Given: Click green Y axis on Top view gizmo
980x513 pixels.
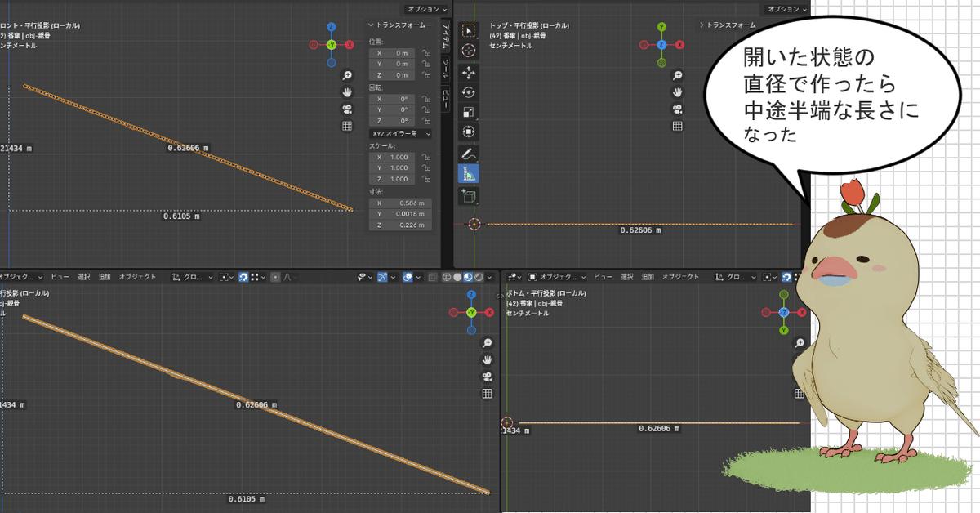Looking at the screenshot, I should (662, 27).
